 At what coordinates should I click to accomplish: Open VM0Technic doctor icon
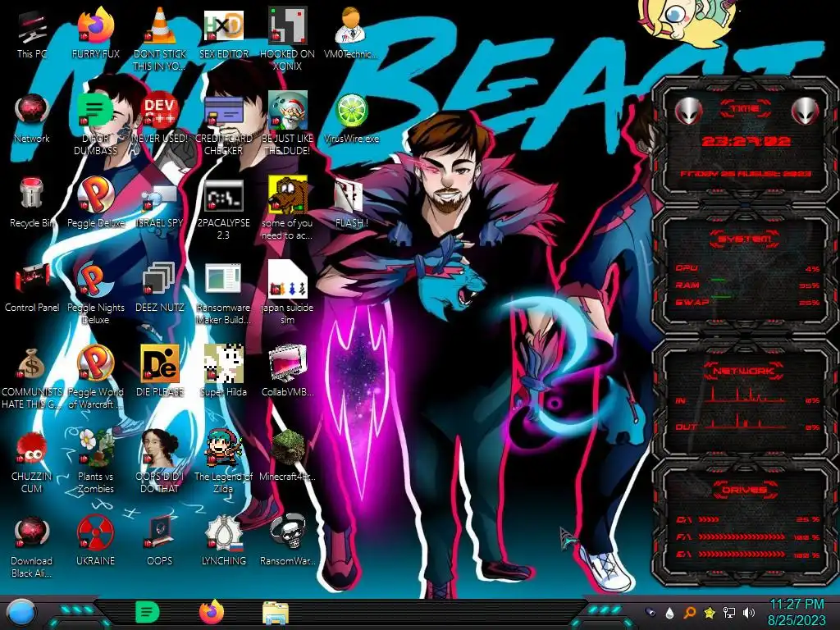click(350, 25)
